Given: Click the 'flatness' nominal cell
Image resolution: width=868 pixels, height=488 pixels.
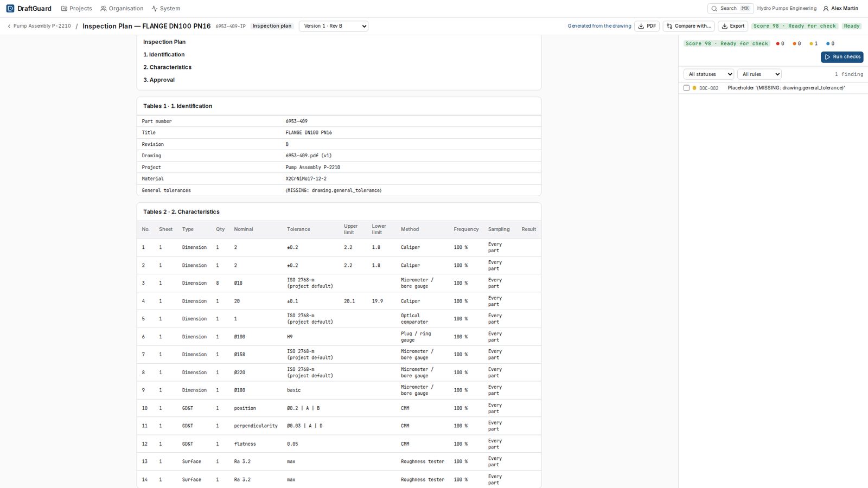Looking at the screenshot, I should click(x=245, y=444).
